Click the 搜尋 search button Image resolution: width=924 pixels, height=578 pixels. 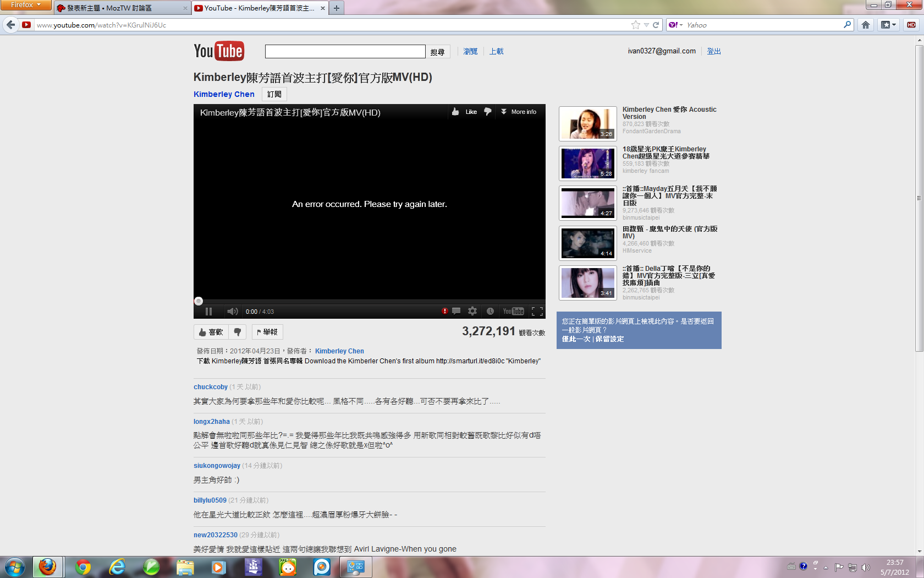coord(438,52)
